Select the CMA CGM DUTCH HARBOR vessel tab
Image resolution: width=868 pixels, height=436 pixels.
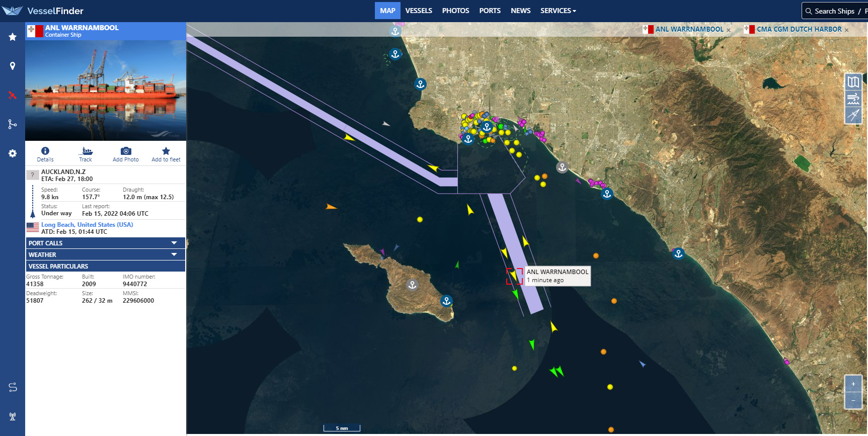pyautogui.click(x=799, y=30)
